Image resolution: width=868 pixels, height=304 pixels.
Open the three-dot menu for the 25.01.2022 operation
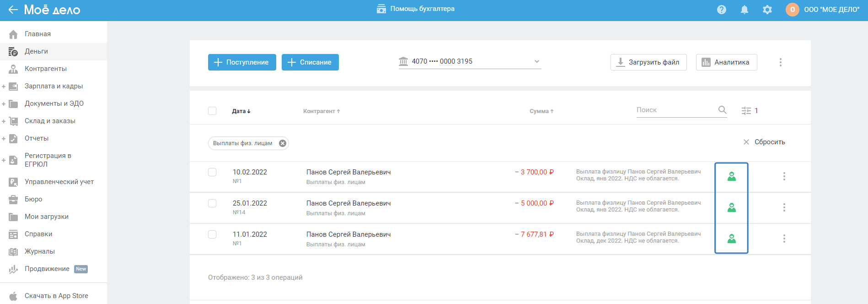point(784,207)
